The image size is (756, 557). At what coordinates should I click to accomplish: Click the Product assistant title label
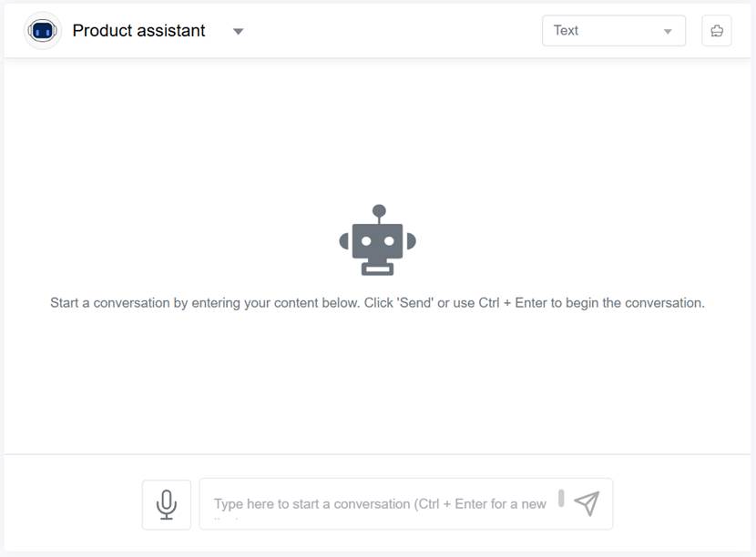point(138,31)
